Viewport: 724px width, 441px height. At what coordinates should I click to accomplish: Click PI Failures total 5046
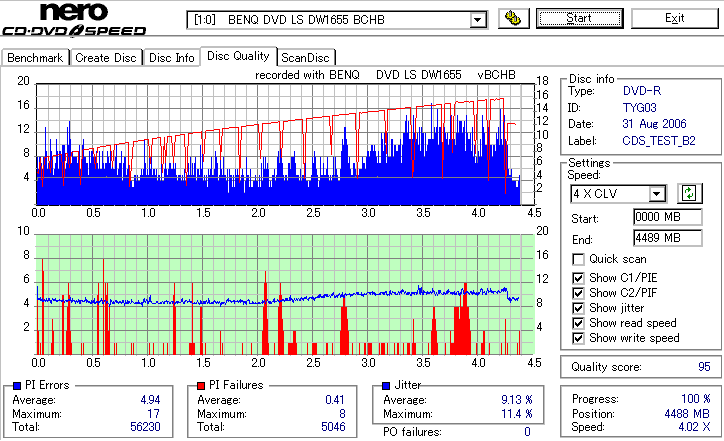coord(333,427)
